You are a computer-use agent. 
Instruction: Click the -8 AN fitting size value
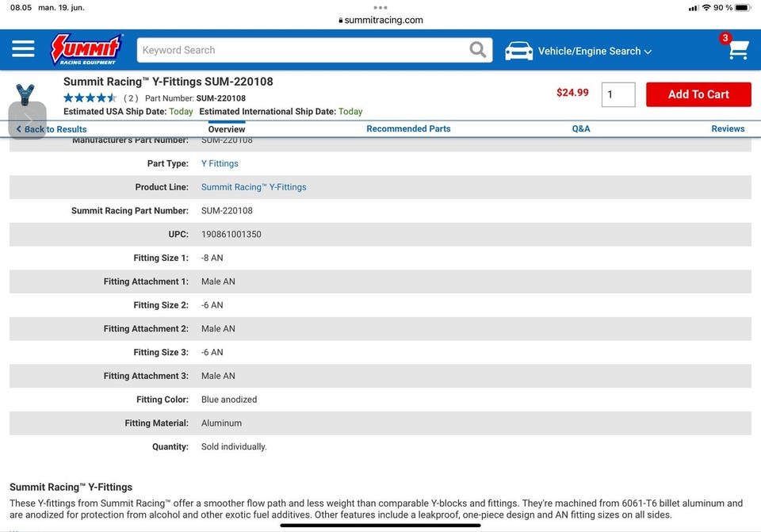[212, 258]
